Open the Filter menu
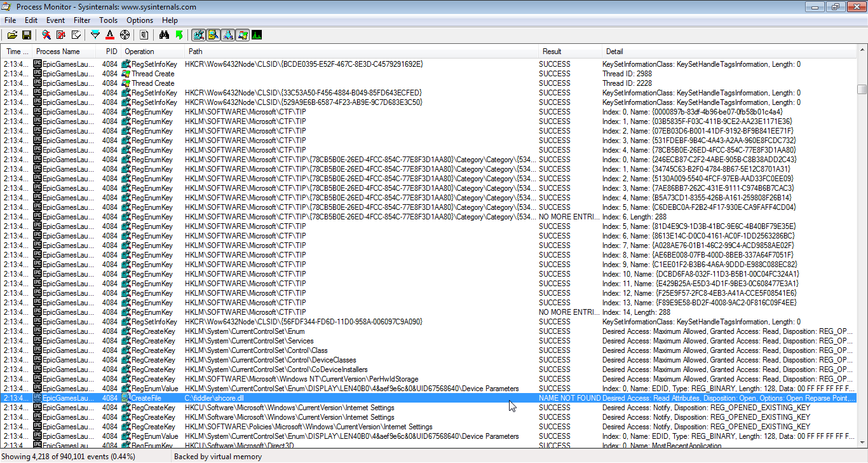This screenshot has width=868, height=463. click(x=82, y=20)
